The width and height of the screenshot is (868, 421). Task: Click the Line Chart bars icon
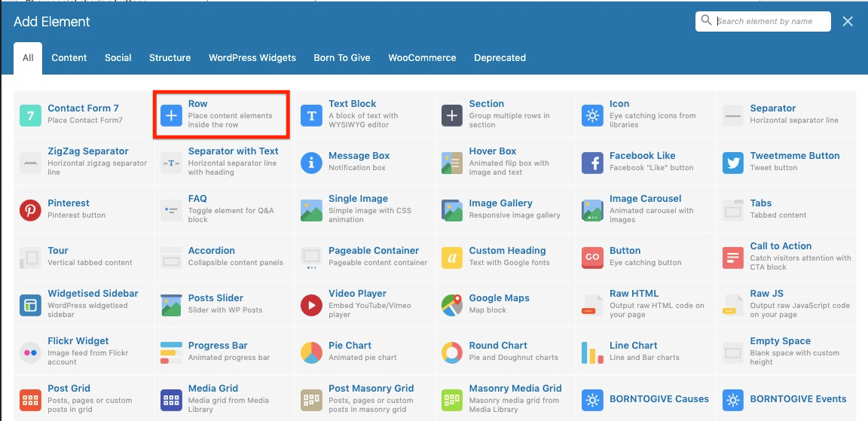click(592, 352)
